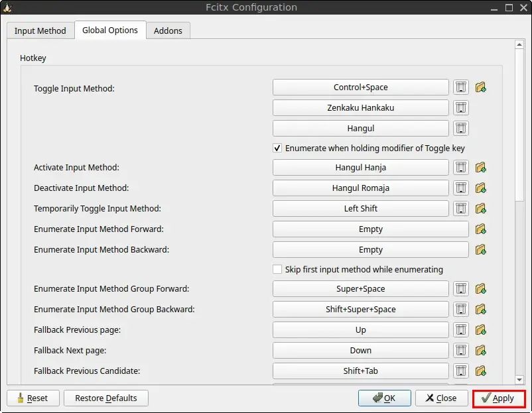The image size is (532, 413).
Task: Confirm settings with OK
Action: click(385, 398)
